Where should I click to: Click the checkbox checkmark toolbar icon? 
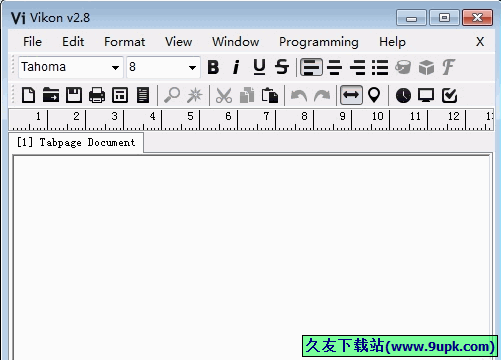[449, 95]
